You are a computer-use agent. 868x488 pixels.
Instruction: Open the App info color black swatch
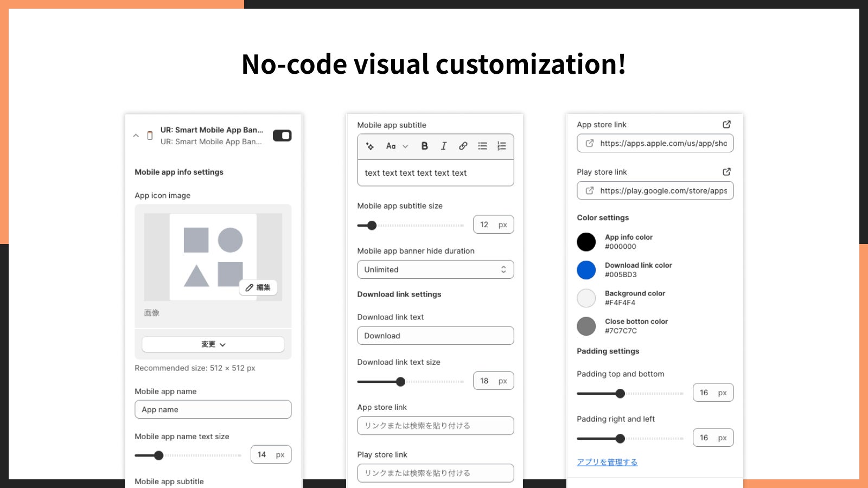586,242
